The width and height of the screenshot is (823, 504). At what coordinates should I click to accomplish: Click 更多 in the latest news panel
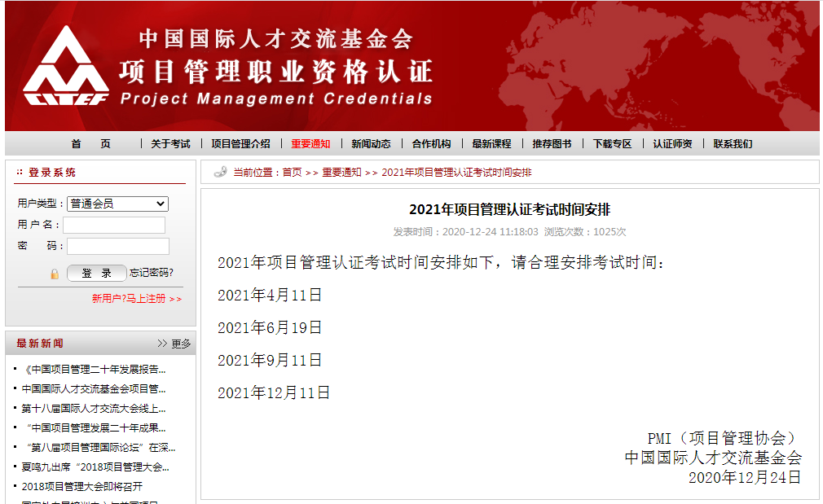[x=181, y=344]
